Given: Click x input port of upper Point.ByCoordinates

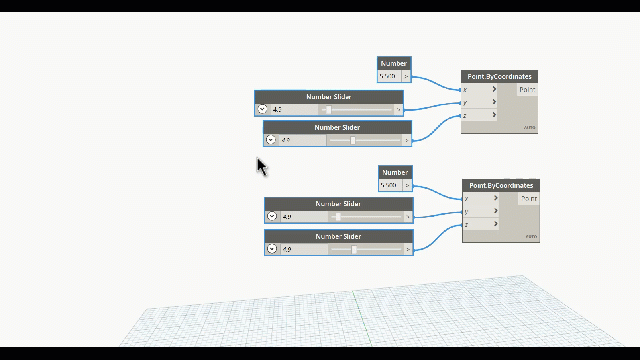Looking at the screenshot, I should point(479,89).
